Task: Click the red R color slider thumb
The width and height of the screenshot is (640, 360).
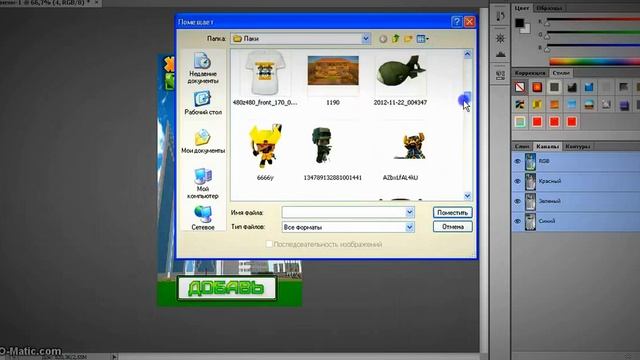Action: pos(547,24)
